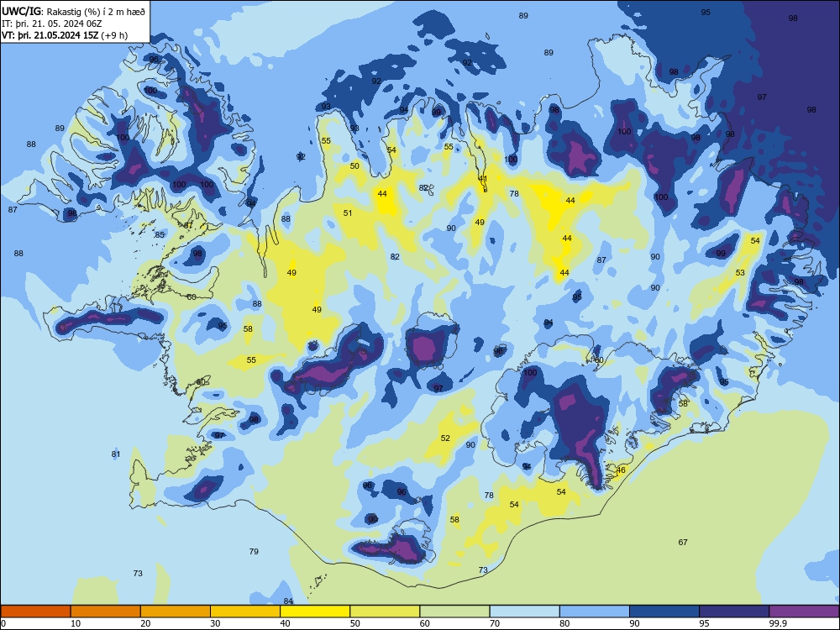The width and height of the screenshot is (840, 630).
Task: Click the dark orange 0–10 legend swatch
Action: (x=35, y=612)
